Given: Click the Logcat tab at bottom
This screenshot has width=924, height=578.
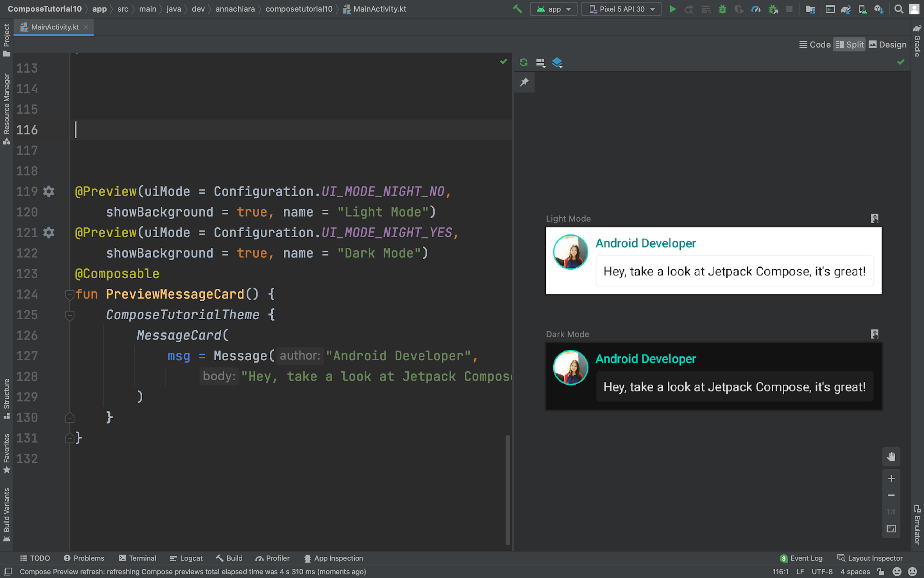Looking at the screenshot, I should click(191, 558).
